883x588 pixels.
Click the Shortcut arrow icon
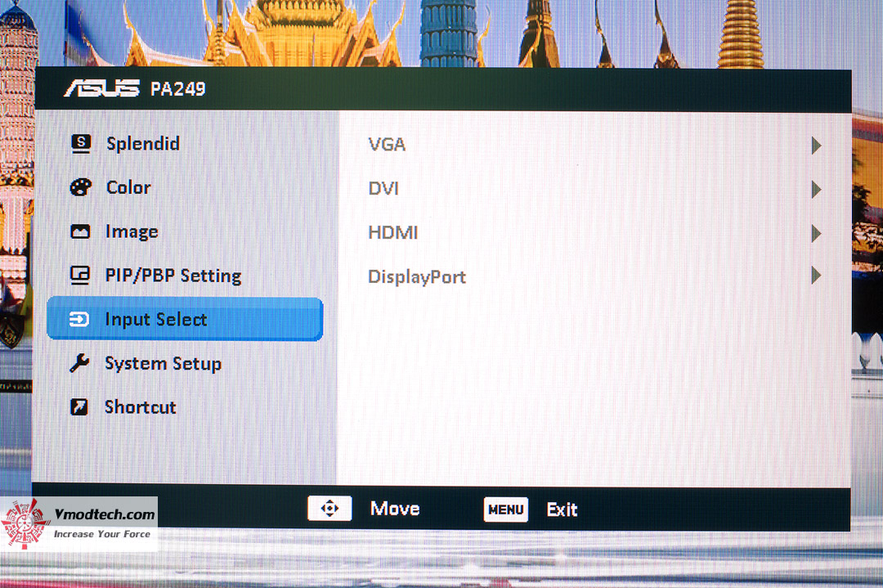click(x=78, y=406)
